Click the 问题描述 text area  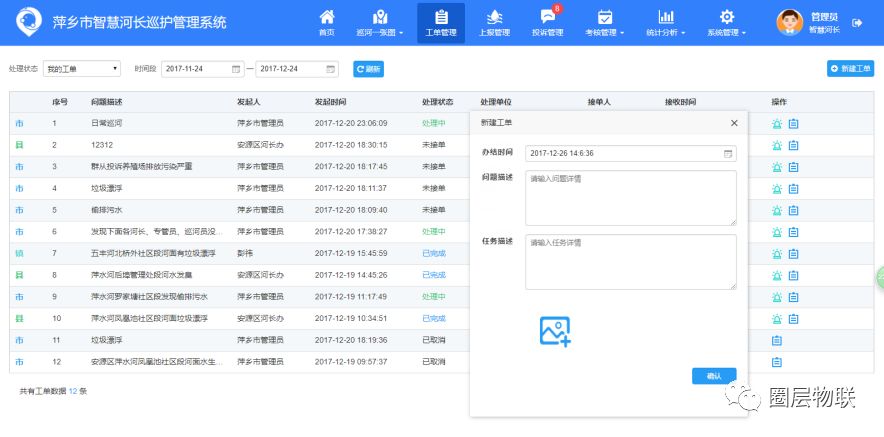631,198
